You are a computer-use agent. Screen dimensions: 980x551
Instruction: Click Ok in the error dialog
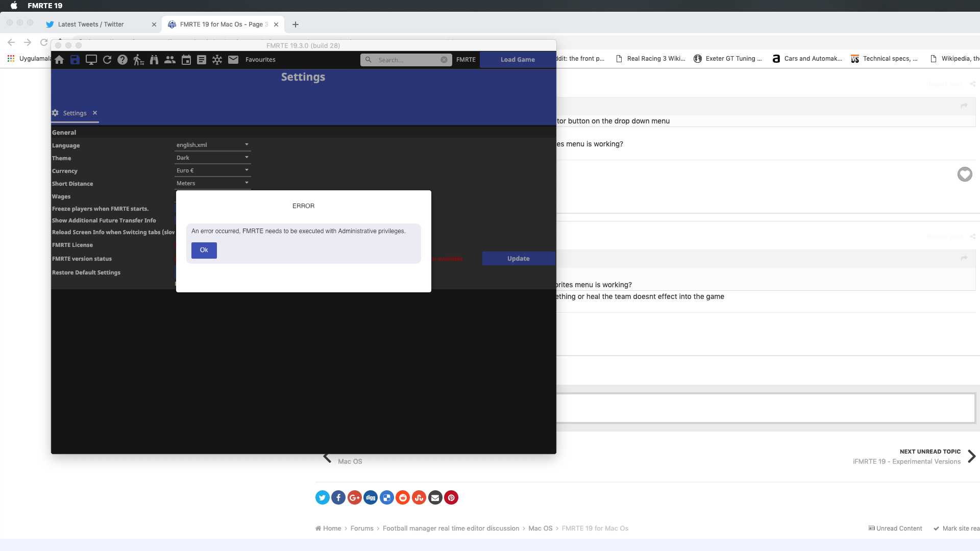click(204, 250)
